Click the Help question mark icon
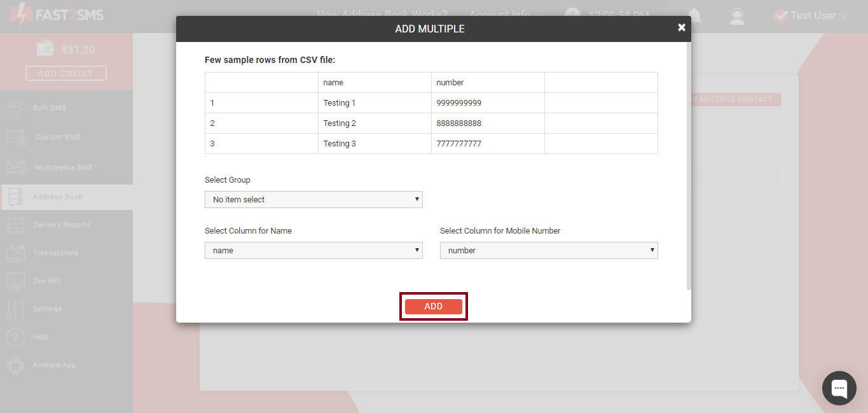 (15, 337)
